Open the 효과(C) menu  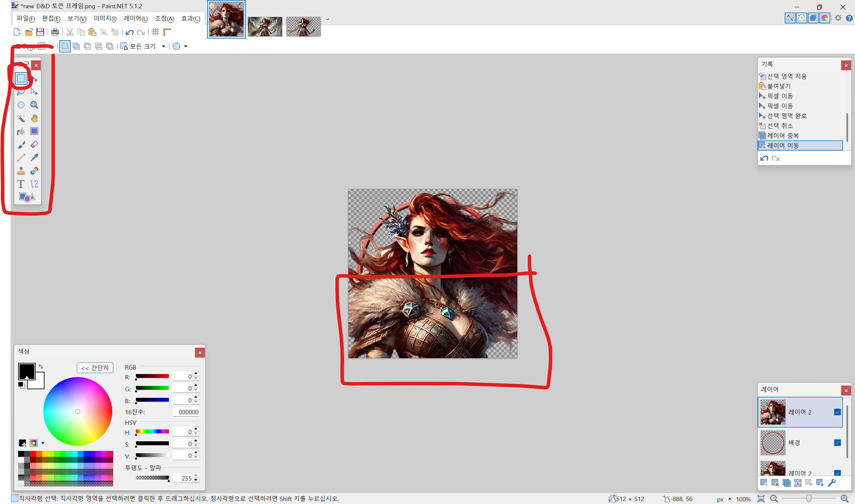(x=190, y=18)
